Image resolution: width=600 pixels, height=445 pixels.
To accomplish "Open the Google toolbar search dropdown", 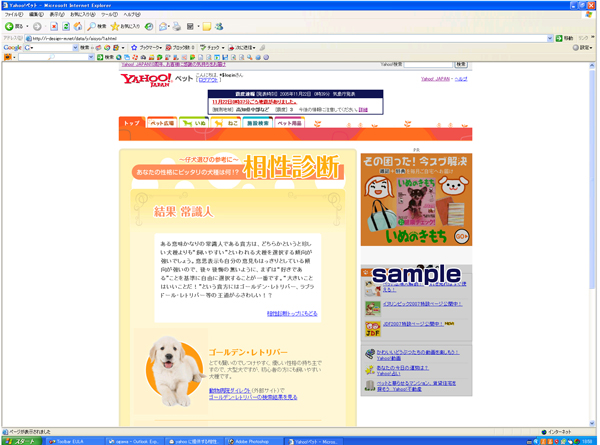I will pos(75,47).
